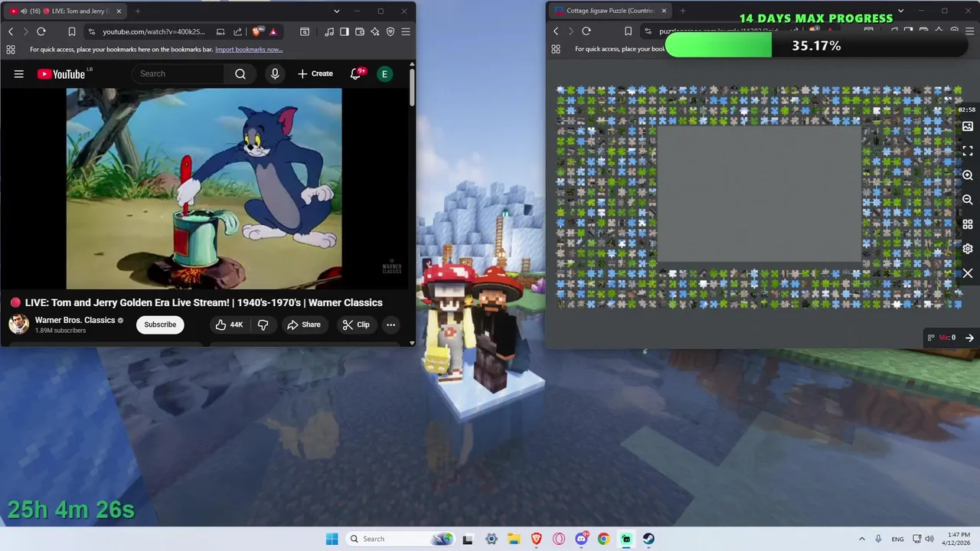Close the LIVE: Tom and Jerry tab

118,11
